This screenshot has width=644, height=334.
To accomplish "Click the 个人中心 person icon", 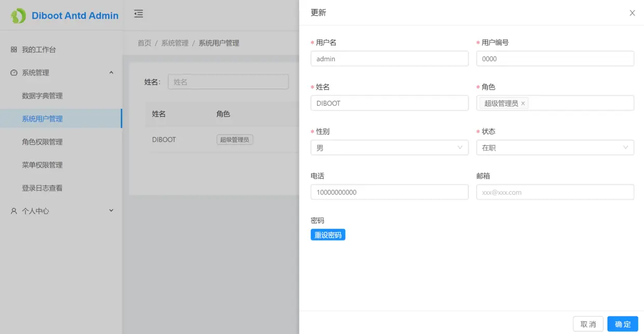I will [x=14, y=211].
